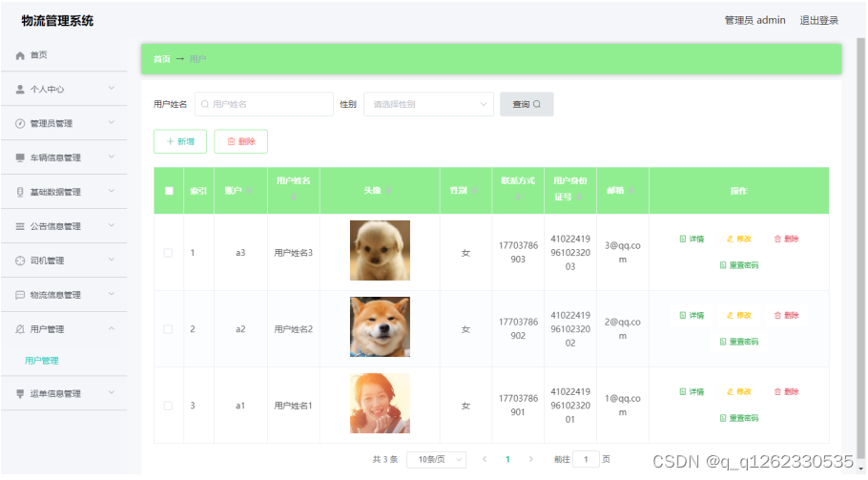Open 详情 for user a2
The height and width of the screenshot is (480, 868).
point(692,316)
